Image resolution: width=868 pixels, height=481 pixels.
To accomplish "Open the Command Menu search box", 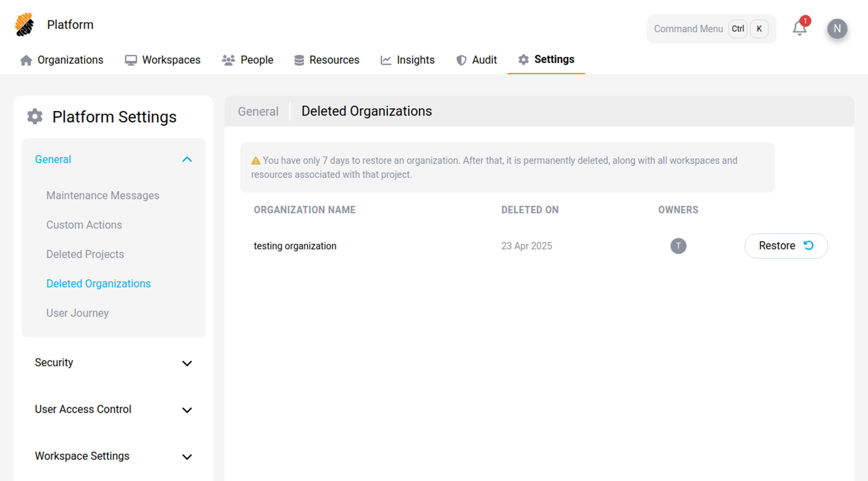I will [688, 29].
